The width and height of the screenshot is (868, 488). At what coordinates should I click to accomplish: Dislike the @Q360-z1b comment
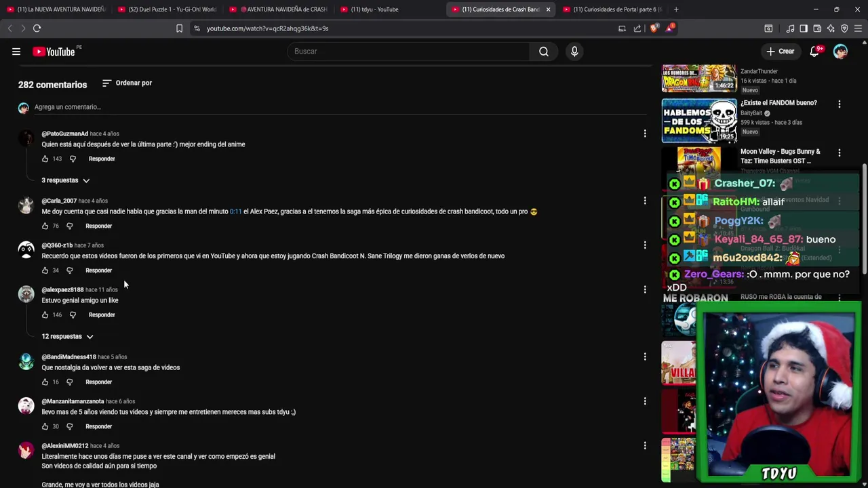click(69, 270)
